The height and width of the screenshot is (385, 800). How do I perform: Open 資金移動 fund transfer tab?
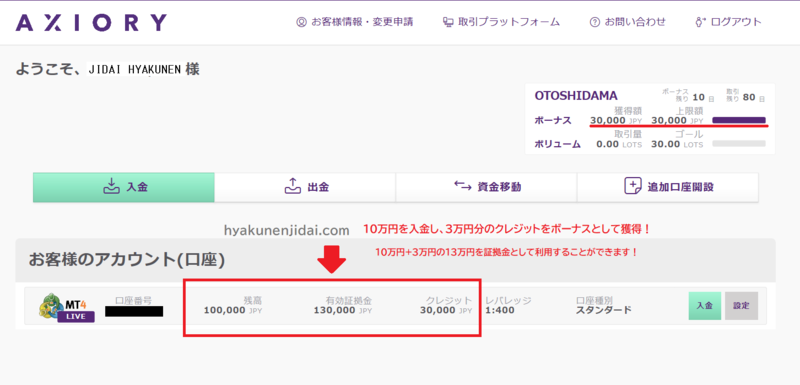[x=486, y=187]
